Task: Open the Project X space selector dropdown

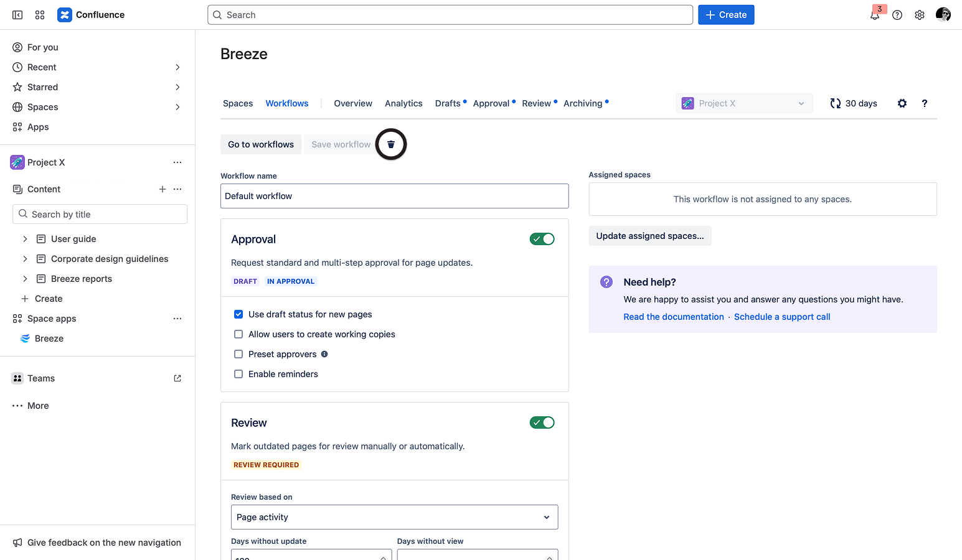Action: 744,103
